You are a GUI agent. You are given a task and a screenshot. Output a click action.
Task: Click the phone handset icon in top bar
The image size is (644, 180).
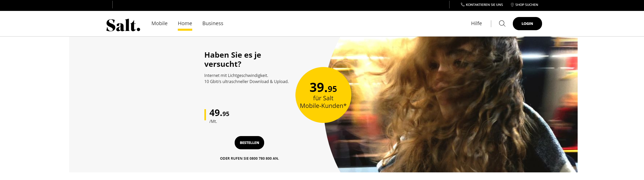point(462,5)
